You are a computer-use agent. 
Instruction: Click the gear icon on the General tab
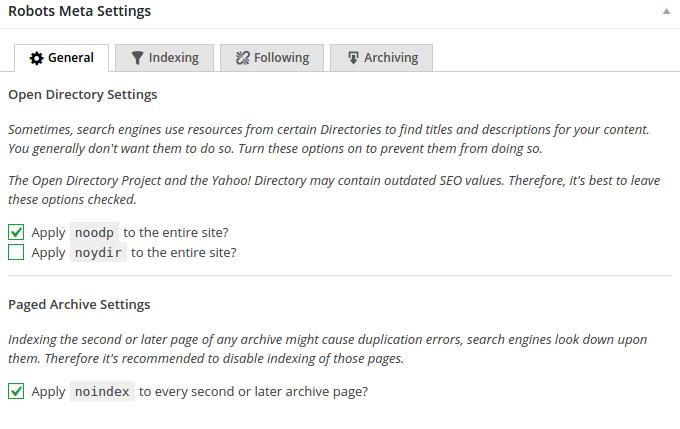[37, 58]
